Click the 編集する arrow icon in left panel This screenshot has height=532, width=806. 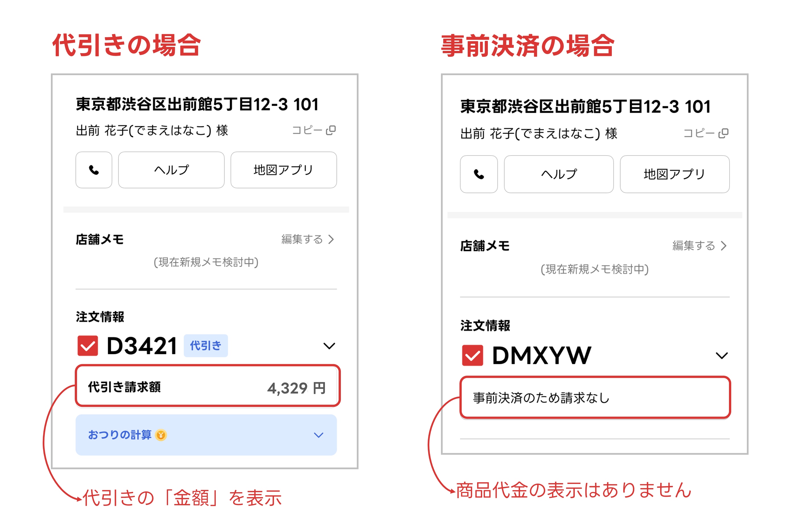(x=331, y=239)
